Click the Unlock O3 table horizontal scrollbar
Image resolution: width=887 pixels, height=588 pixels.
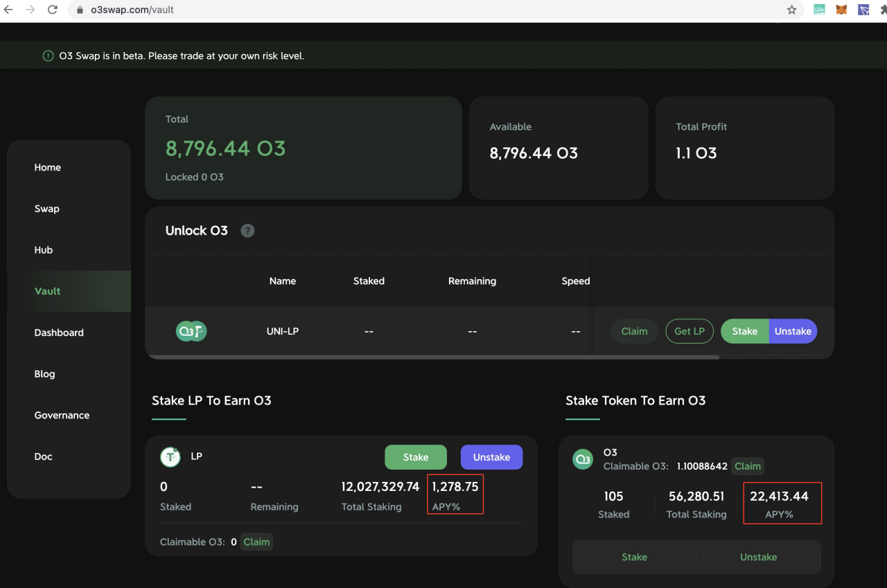point(433,357)
